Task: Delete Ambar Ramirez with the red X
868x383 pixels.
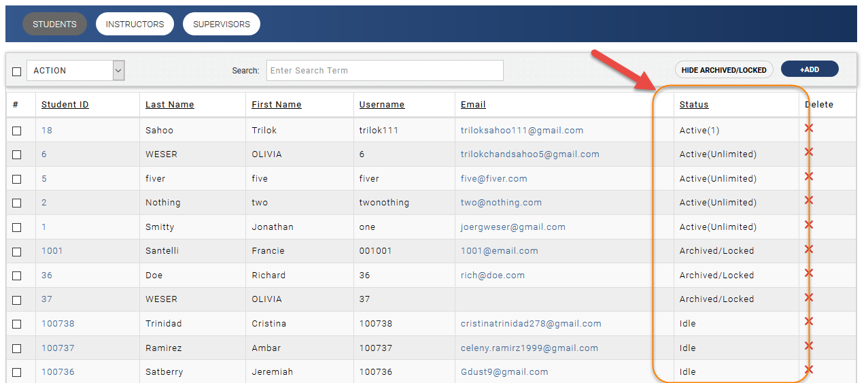Action: [x=809, y=346]
